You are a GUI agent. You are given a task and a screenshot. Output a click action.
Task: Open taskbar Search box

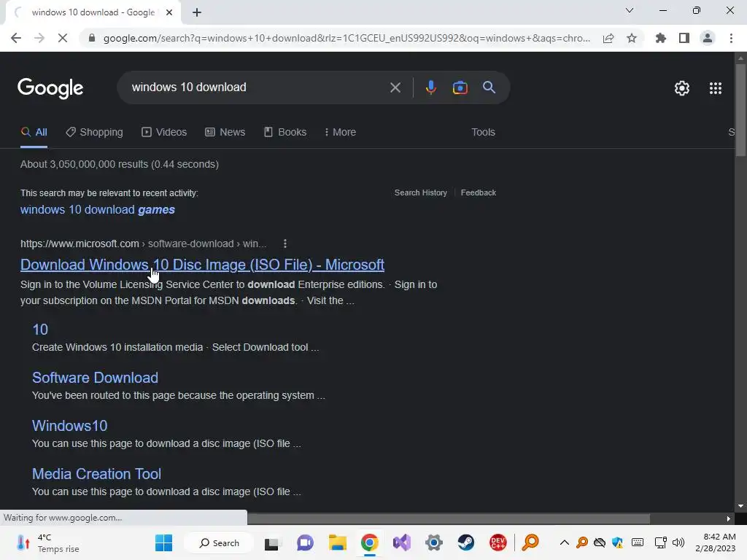(x=219, y=542)
